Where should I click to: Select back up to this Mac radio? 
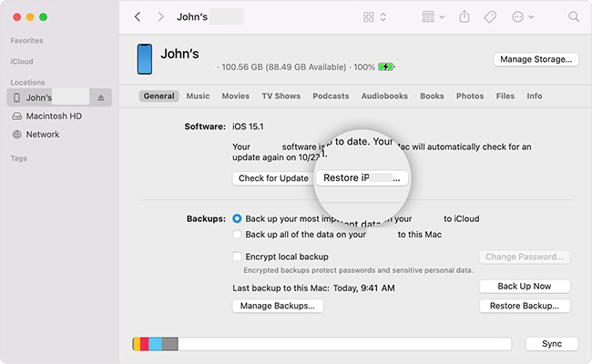(237, 234)
